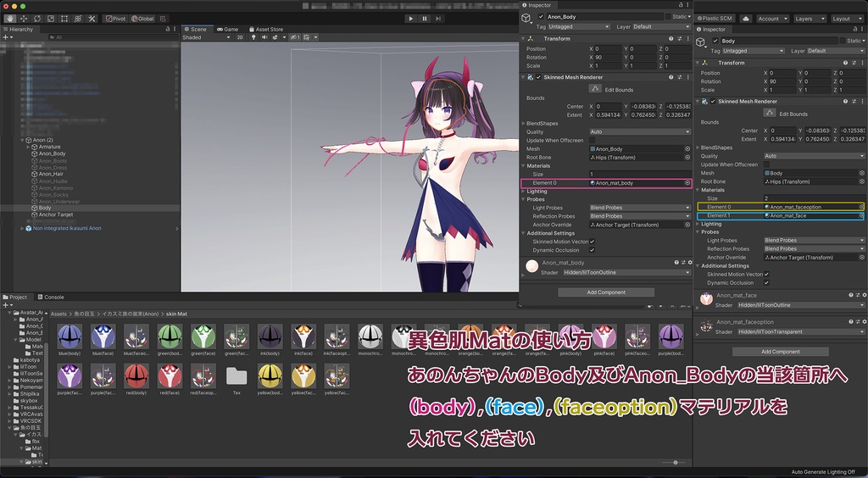Click Add Component in right Inspector
The width and height of the screenshot is (868, 478).
(781, 352)
